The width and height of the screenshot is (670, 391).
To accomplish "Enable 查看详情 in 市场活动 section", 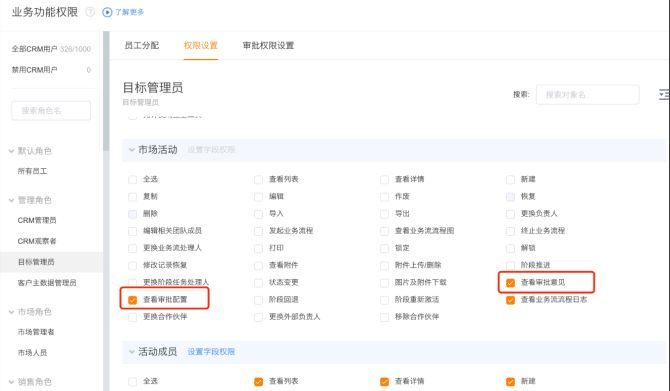I will (x=385, y=179).
